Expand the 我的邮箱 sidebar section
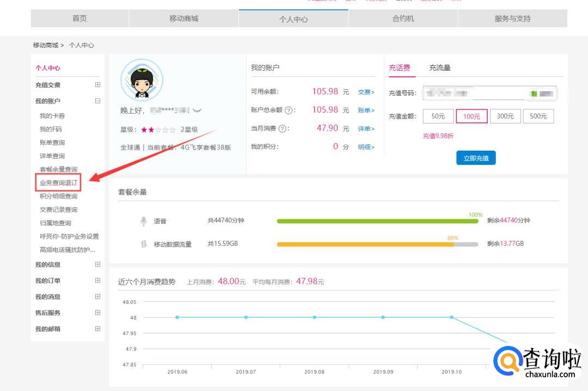 (97, 329)
